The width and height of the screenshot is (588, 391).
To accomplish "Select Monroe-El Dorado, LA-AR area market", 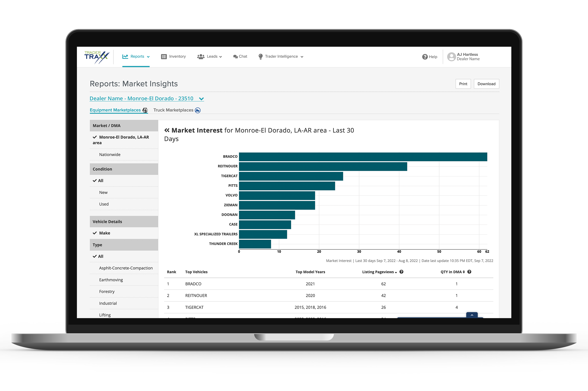I will 124,140.
